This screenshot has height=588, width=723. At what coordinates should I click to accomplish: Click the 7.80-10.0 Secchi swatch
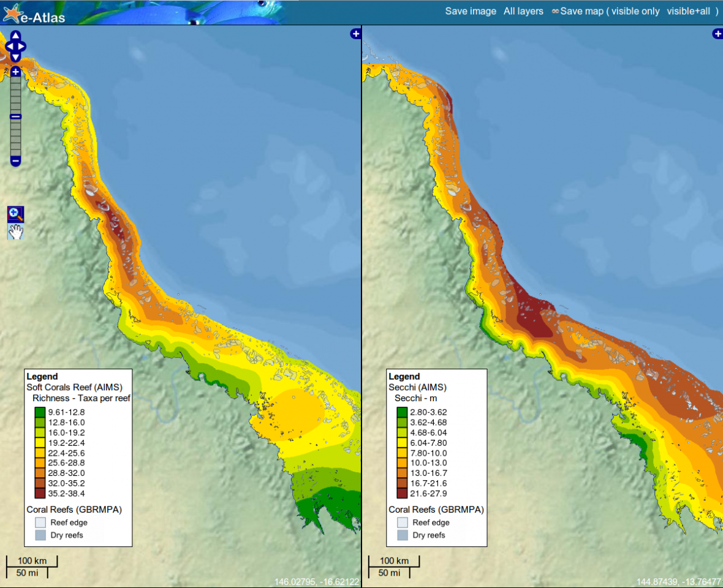402,453
